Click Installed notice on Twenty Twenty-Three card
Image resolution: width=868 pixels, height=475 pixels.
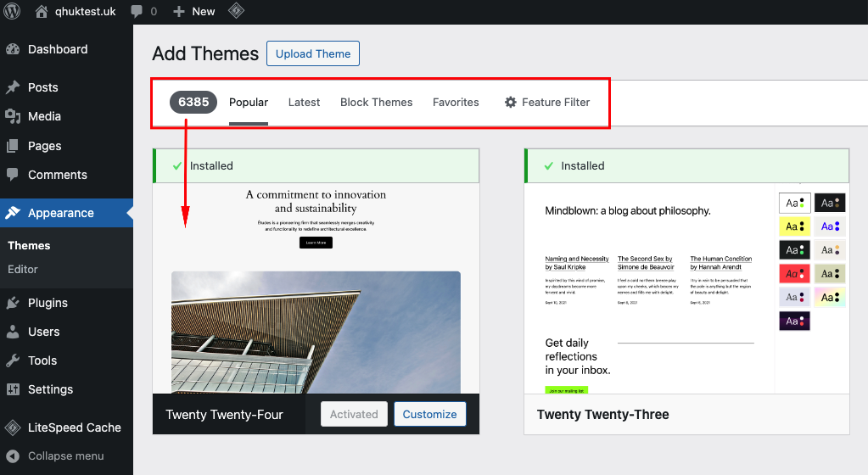click(686, 165)
